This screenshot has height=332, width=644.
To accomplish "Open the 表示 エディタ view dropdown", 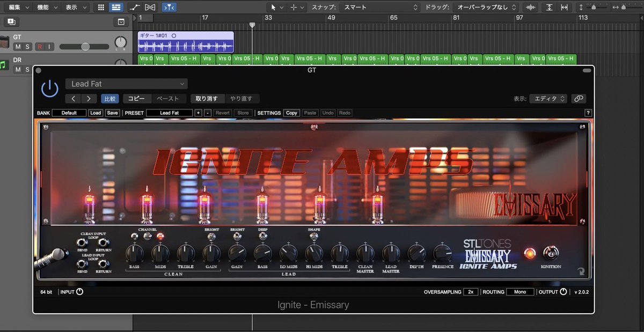I will 548,99.
